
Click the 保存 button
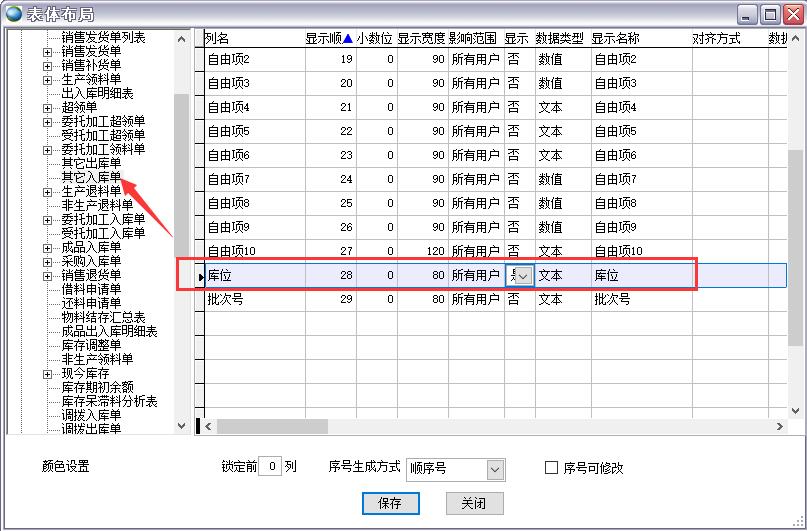tap(390, 503)
